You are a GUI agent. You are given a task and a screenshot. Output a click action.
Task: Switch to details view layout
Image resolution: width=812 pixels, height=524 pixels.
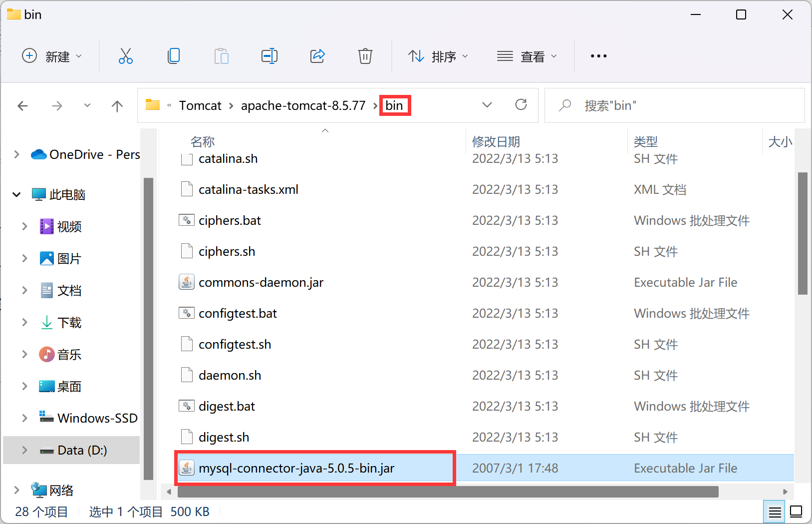[x=775, y=512]
